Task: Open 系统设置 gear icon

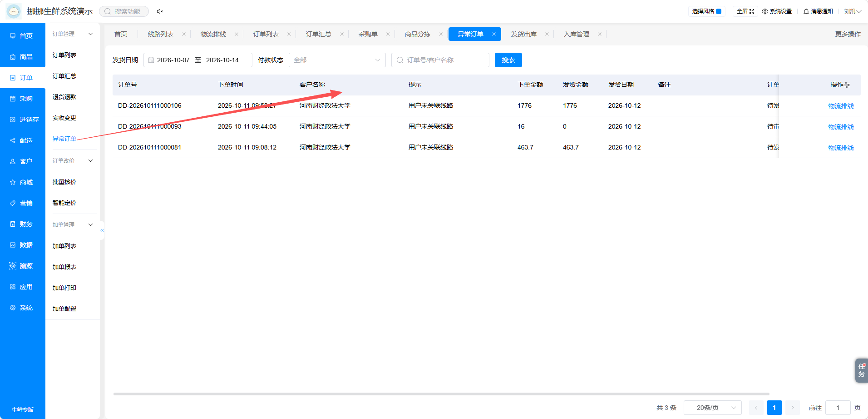Action: [x=765, y=11]
